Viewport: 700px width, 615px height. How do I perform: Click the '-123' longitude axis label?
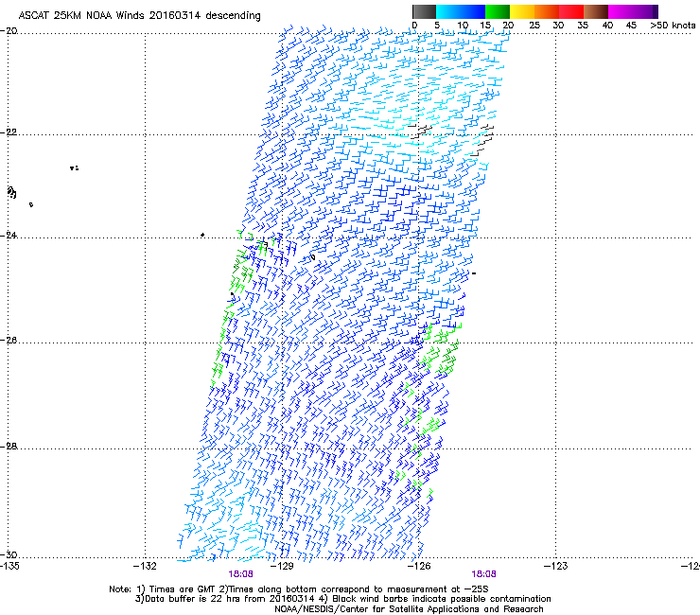556,566
